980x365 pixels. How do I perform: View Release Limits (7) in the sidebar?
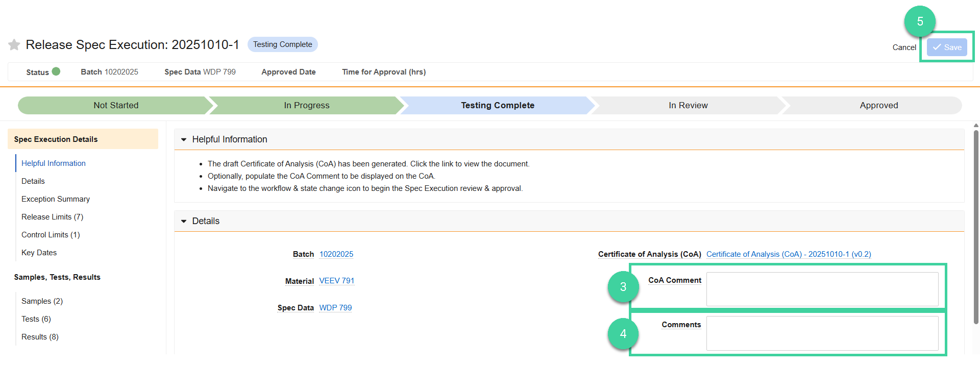tap(52, 216)
